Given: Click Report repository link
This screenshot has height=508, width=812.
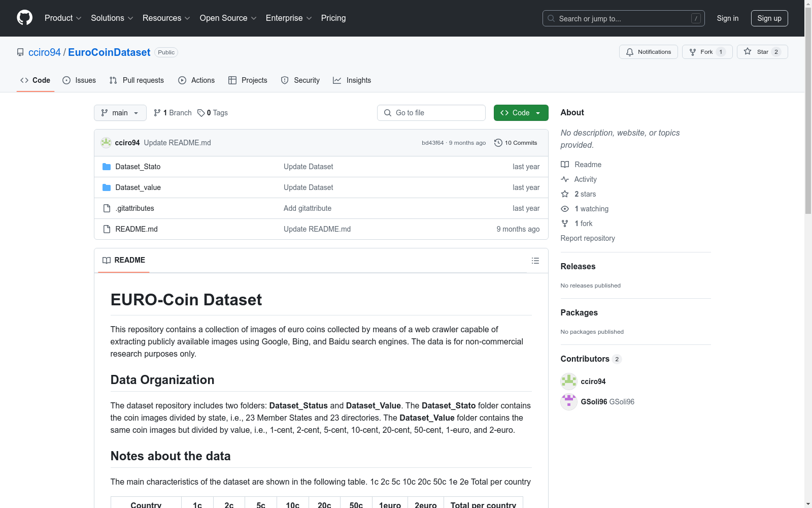Looking at the screenshot, I should point(588,238).
